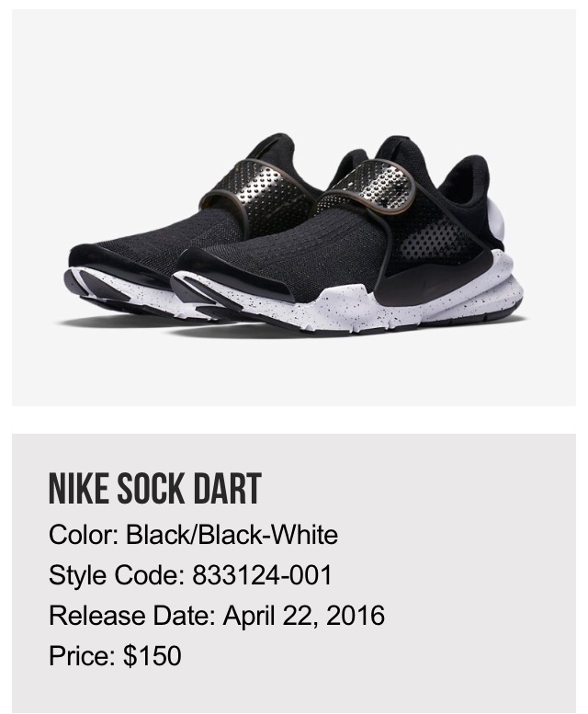Image resolution: width=588 pixels, height=714 pixels.
Task: Click the 'Color:' label
Action: pos(84,535)
